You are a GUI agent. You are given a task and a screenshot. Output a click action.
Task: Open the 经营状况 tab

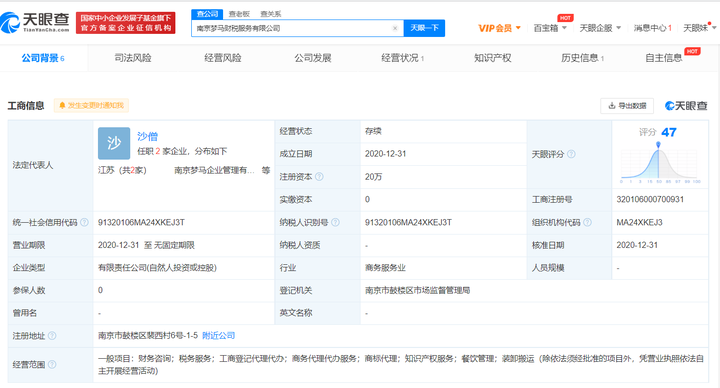(402, 58)
